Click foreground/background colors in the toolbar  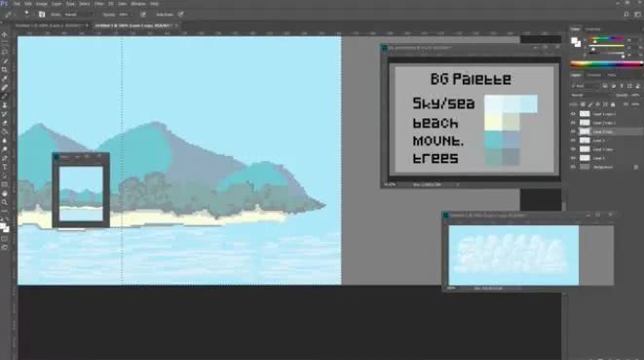click(x=5, y=227)
